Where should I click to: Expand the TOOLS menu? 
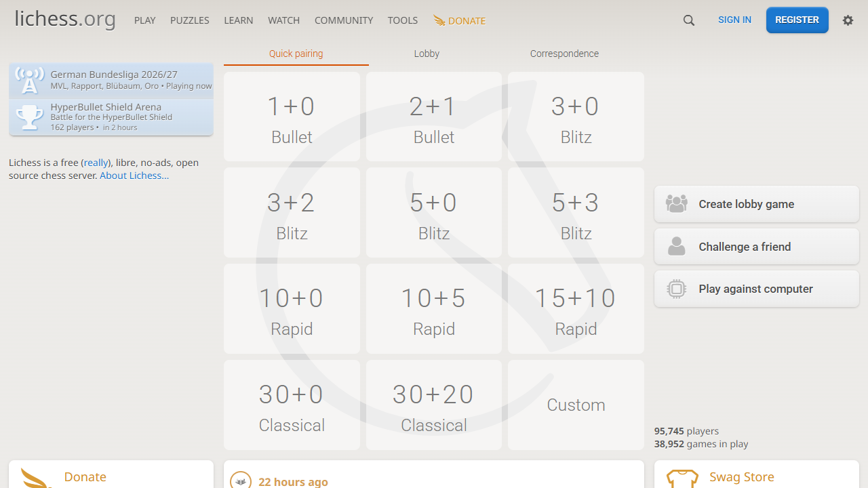403,20
